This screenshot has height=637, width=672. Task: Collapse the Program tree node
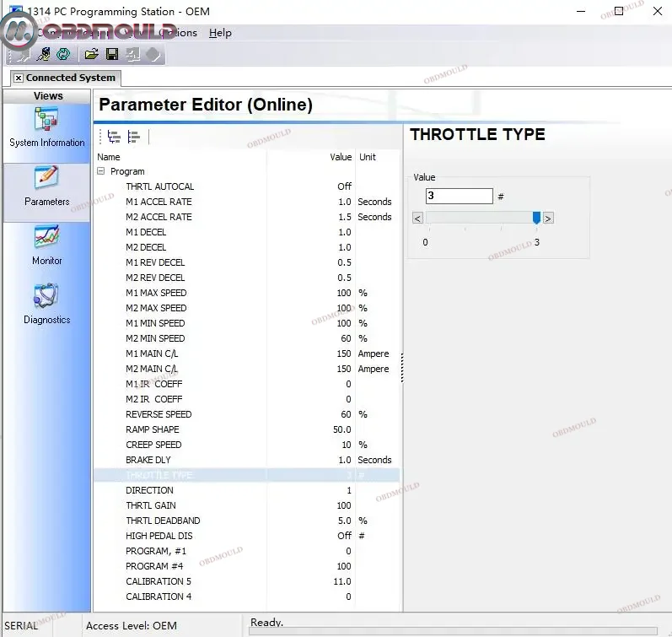[x=101, y=171]
